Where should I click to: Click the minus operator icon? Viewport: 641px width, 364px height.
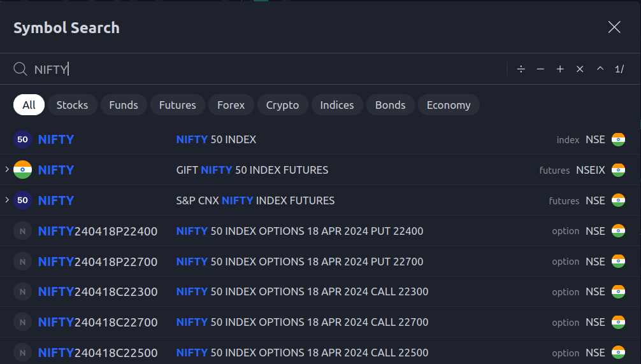[540, 69]
